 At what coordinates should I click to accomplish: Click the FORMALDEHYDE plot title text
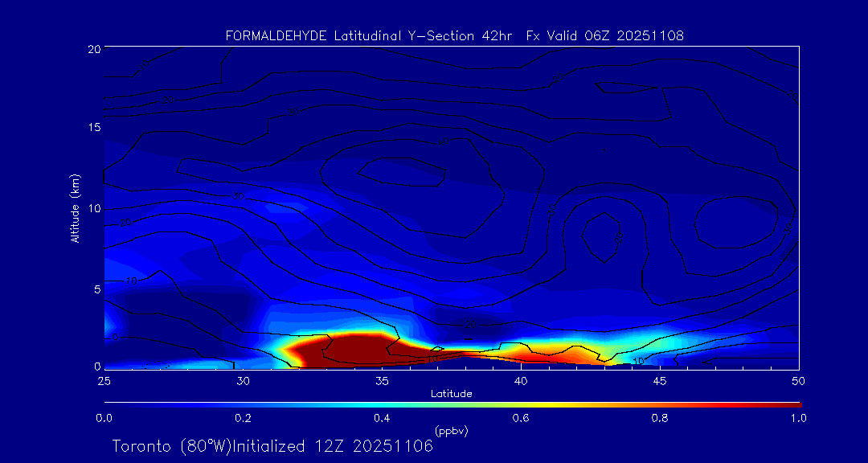[454, 36]
